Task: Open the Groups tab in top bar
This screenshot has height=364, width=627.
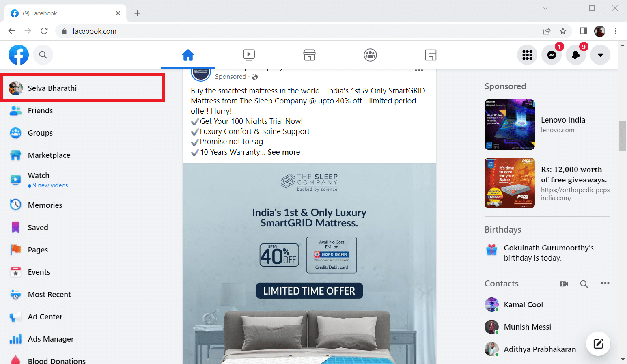Action: (370, 55)
